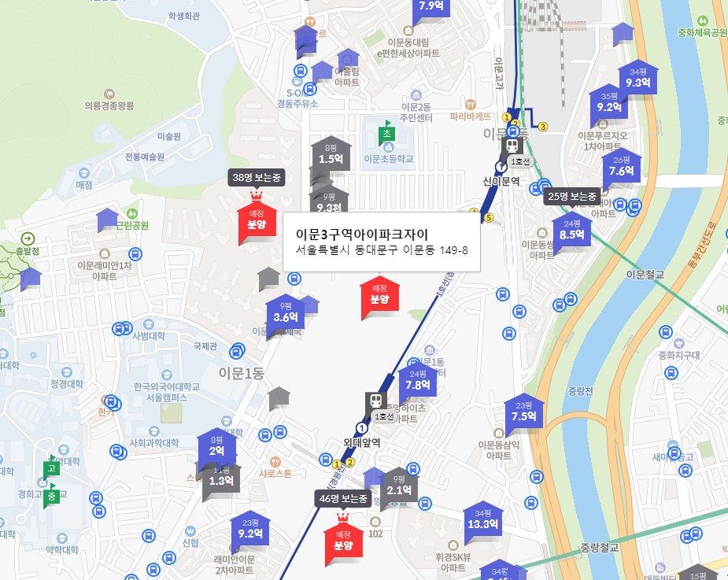Select the 34평 9.3억 apartment marker
This screenshot has width=728, height=580.
(638, 78)
